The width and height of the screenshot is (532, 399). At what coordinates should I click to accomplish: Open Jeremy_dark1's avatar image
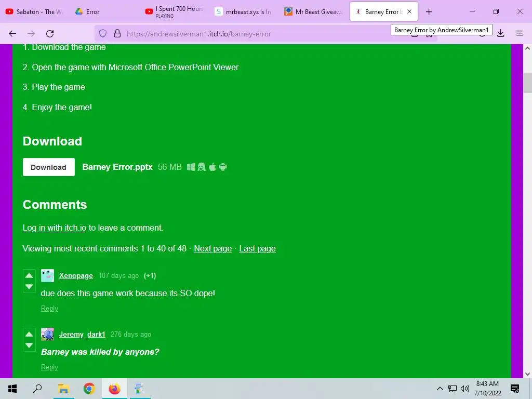click(x=47, y=334)
